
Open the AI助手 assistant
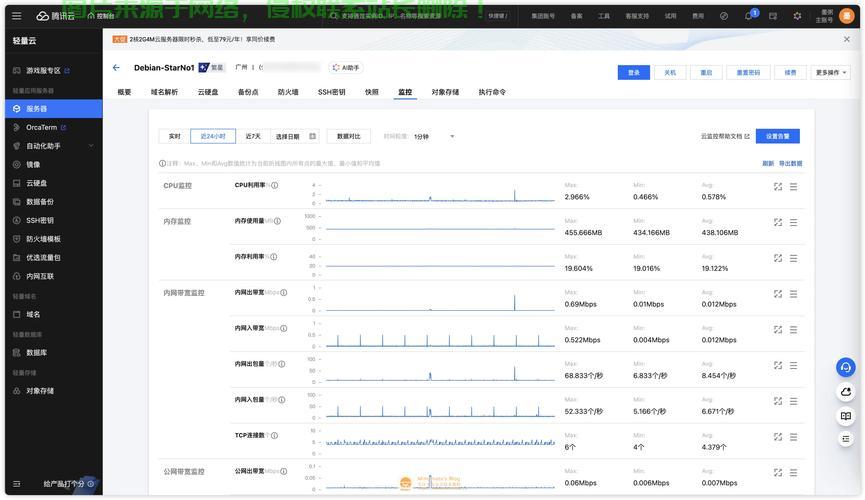[x=346, y=67]
